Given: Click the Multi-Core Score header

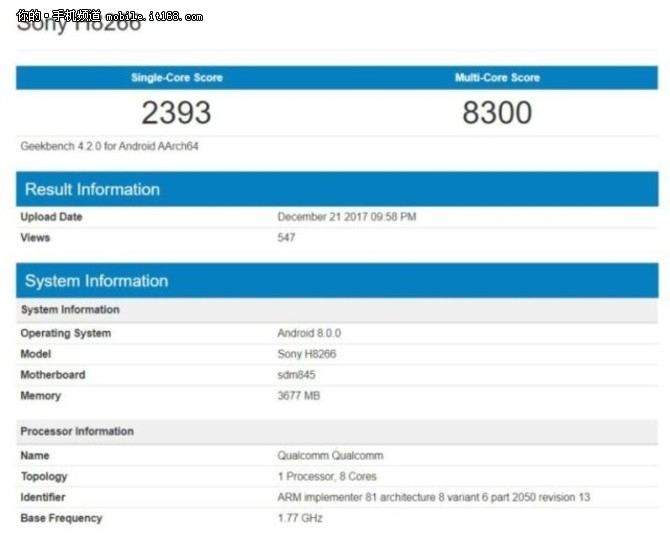Looking at the screenshot, I should 497,78.
